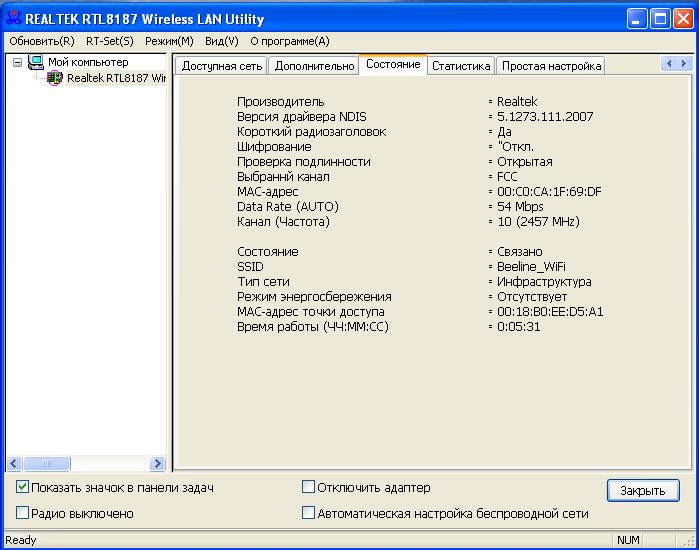Open the Режим(M) menu
This screenshot has height=550, width=699.
point(169,41)
